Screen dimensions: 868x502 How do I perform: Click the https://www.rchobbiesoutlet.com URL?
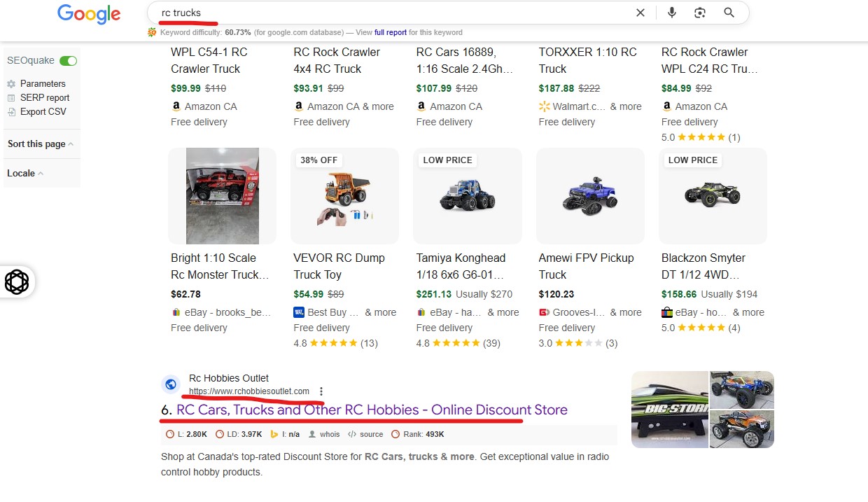[249, 391]
